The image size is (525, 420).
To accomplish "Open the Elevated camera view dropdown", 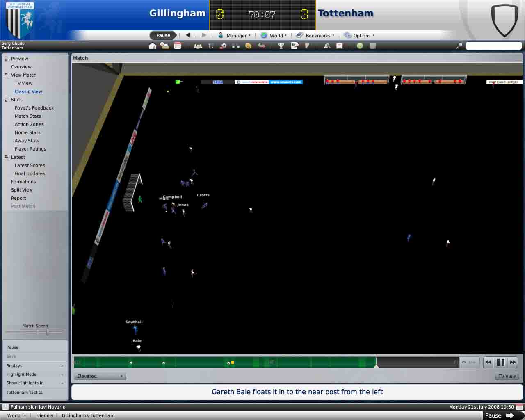I will [100, 376].
